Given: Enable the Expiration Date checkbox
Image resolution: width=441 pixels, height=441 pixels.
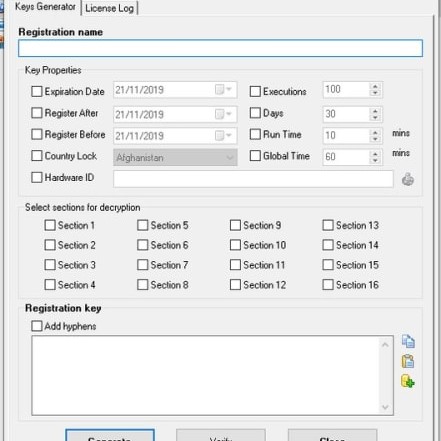Looking at the screenshot, I should click(37, 91).
